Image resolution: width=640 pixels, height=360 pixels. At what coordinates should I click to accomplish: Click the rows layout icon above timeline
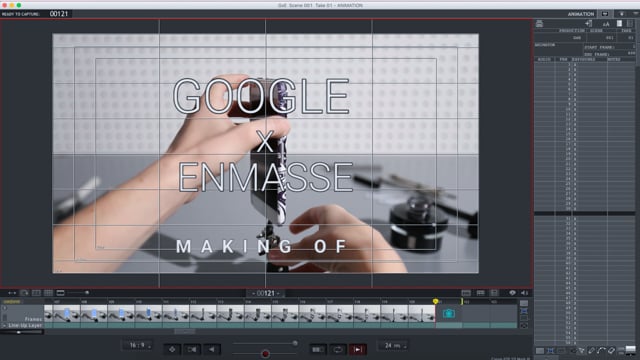(480, 293)
